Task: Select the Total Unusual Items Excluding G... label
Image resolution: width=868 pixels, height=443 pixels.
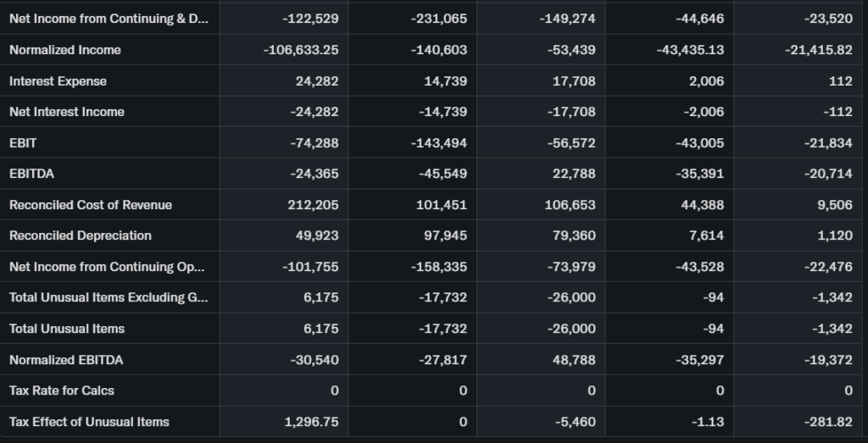Action: tap(107, 297)
